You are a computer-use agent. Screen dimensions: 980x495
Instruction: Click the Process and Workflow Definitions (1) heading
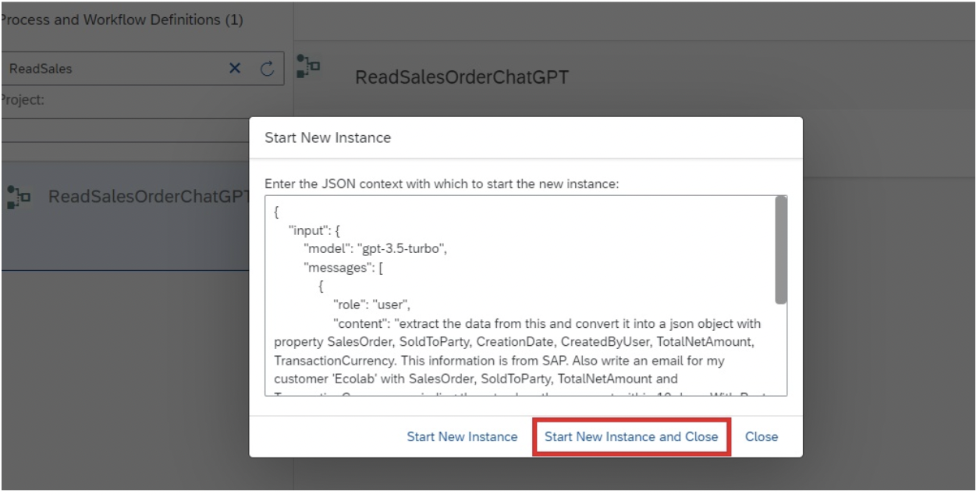coord(121,20)
